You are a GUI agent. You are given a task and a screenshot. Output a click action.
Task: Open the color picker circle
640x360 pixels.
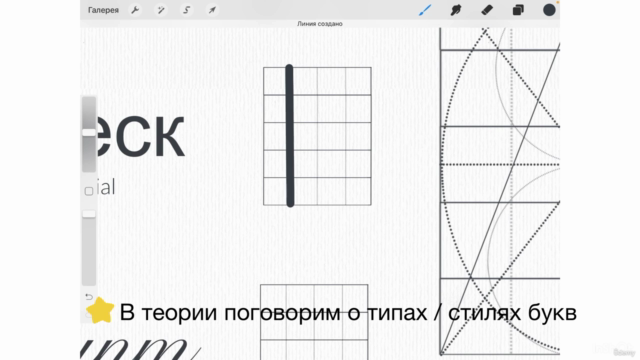click(x=549, y=10)
